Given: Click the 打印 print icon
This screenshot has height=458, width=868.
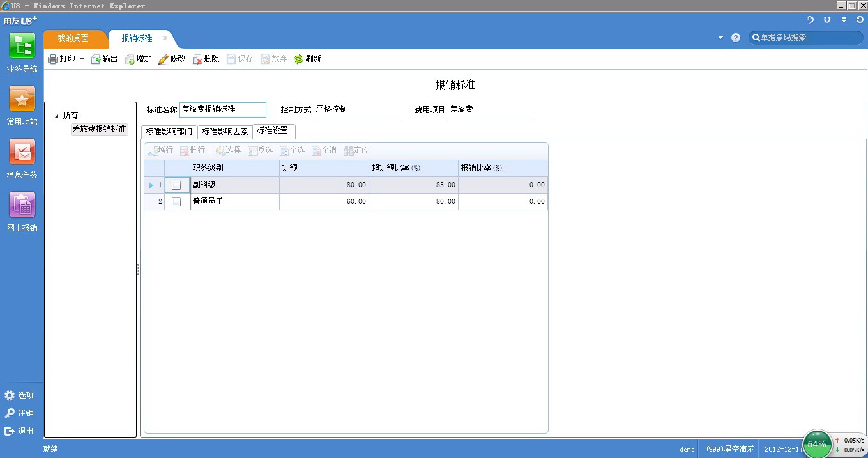Looking at the screenshot, I should [53, 59].
